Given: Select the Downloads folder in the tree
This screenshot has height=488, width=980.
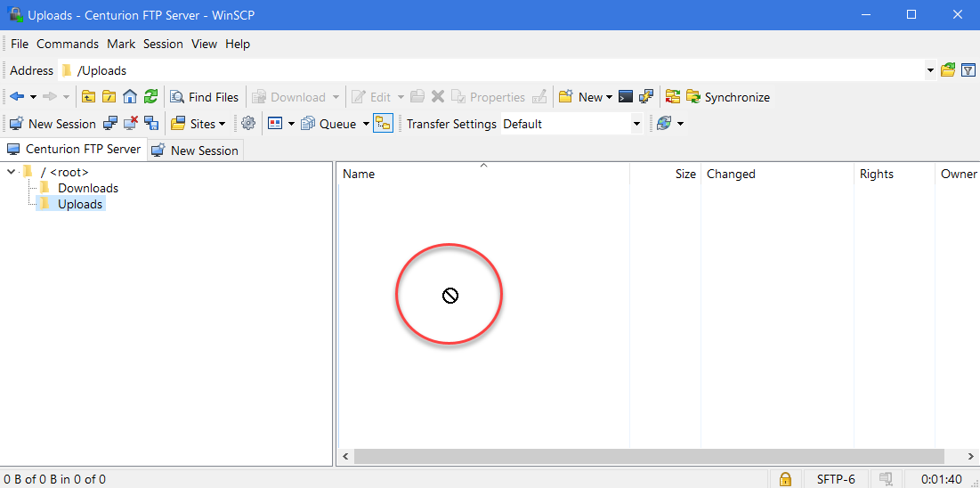Looking at the screenshot, I should tap(87, 188).
